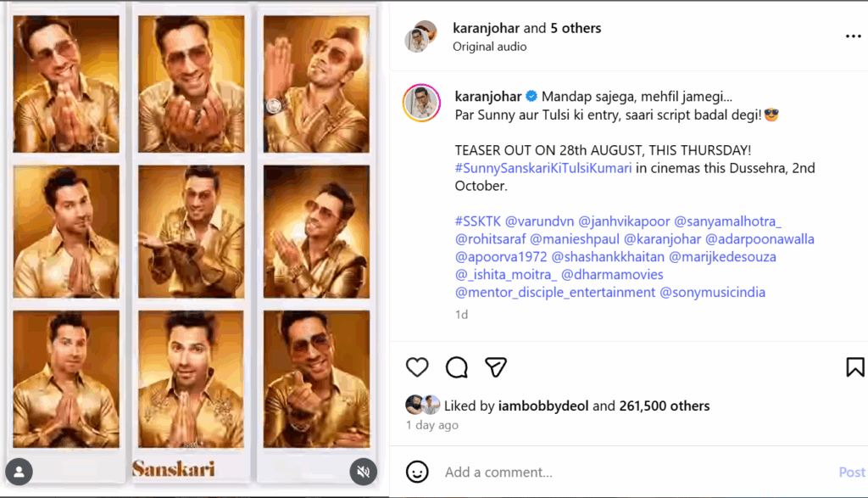
Task: Share post using paper plane icon
Action: click(496, 367)
